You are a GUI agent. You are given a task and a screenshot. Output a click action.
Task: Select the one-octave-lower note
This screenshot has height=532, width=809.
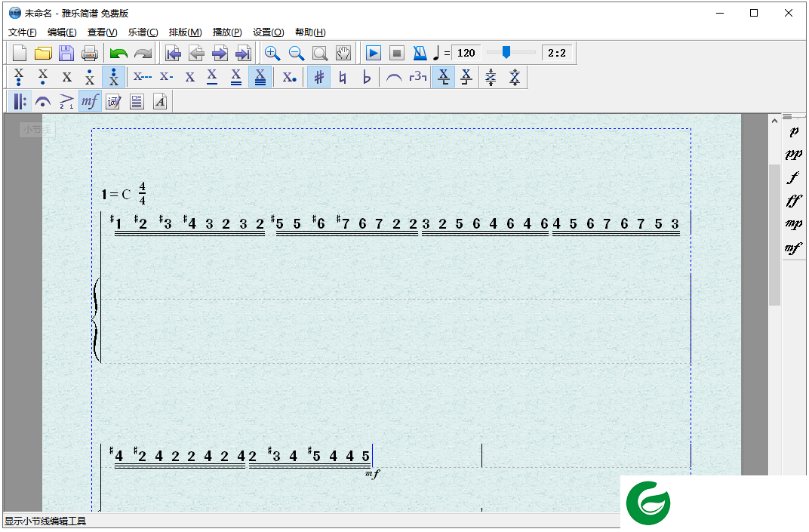43,78
